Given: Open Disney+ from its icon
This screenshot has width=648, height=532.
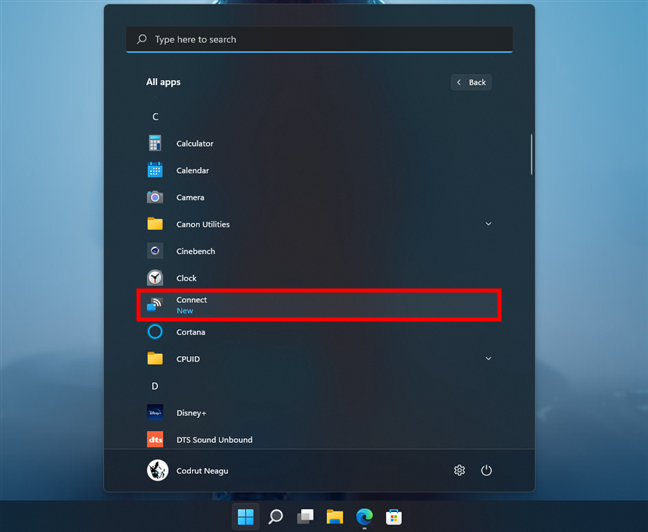Looking at the screenshot, I should click(x=155, y=412).
